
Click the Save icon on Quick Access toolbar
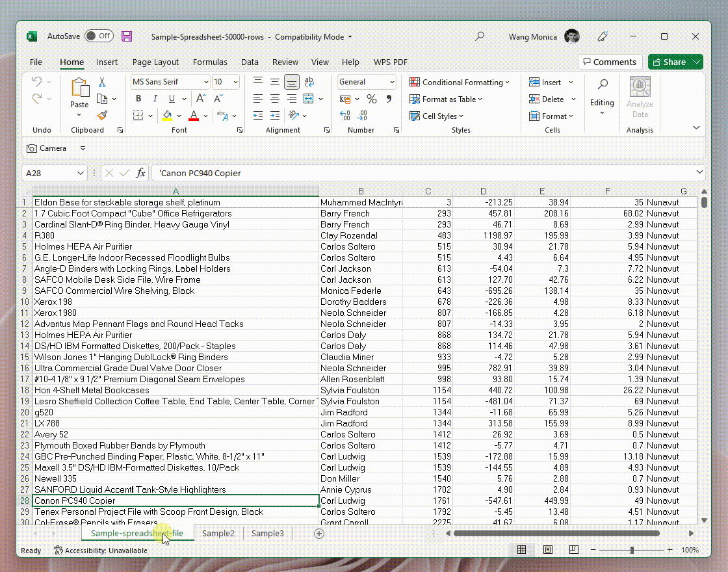click(127, 36)
